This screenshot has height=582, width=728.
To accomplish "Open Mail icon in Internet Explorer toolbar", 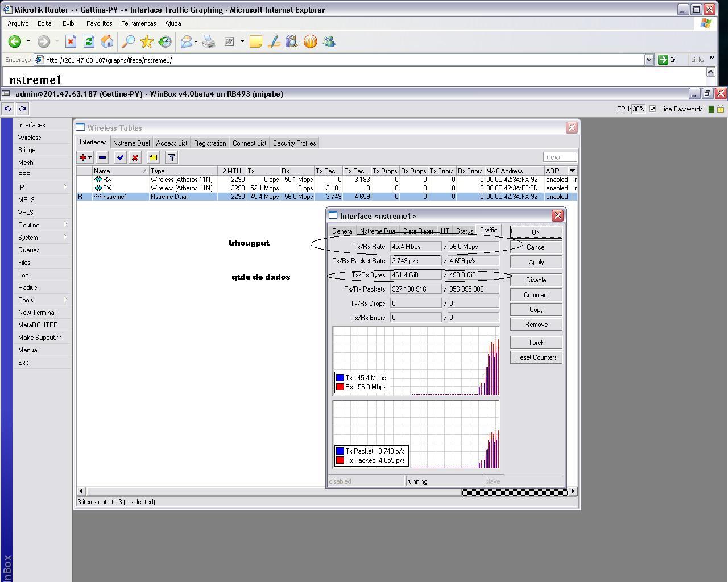I will (x=187, y=41).
